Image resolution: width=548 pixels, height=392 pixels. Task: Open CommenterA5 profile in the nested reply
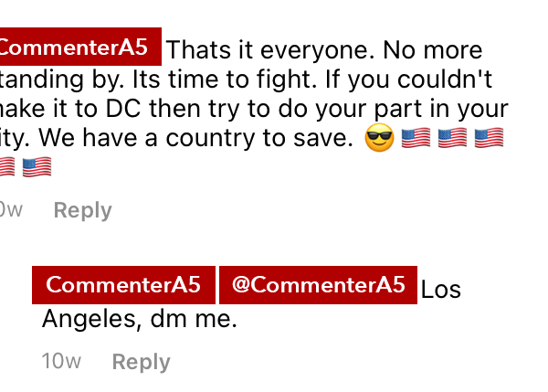(x=123, y=285)
